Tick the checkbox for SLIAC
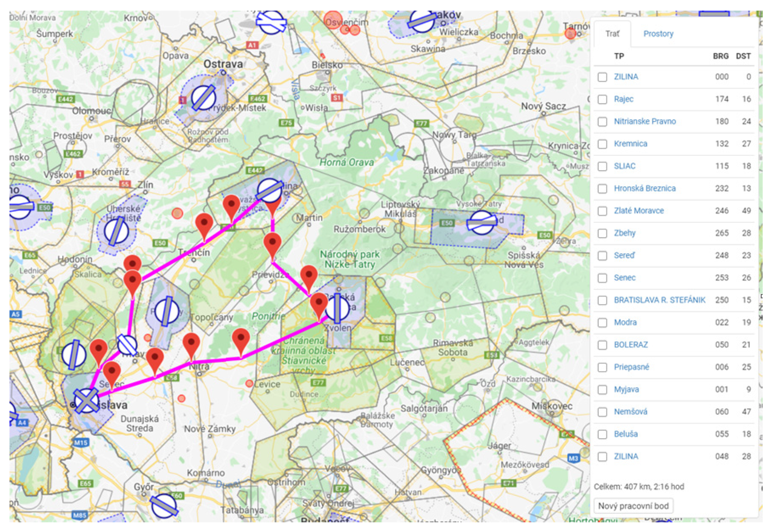This screenshot has width=771, height=532. 602,166
